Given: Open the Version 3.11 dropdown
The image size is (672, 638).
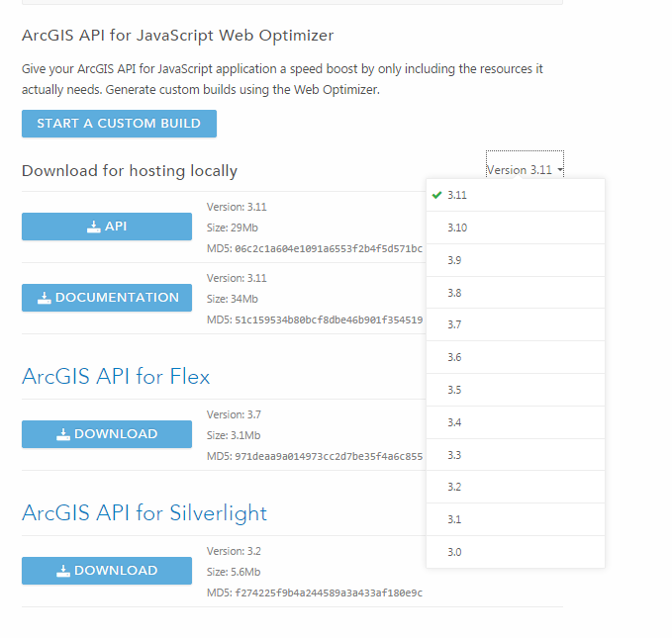Looking at the screenshot, I should [525, 170].
